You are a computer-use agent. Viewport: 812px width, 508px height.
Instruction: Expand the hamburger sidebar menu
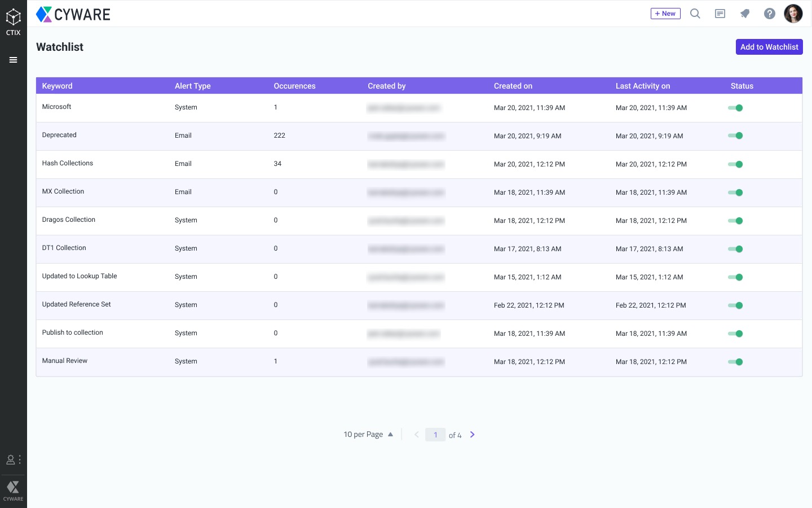click(x=13, y=60)
